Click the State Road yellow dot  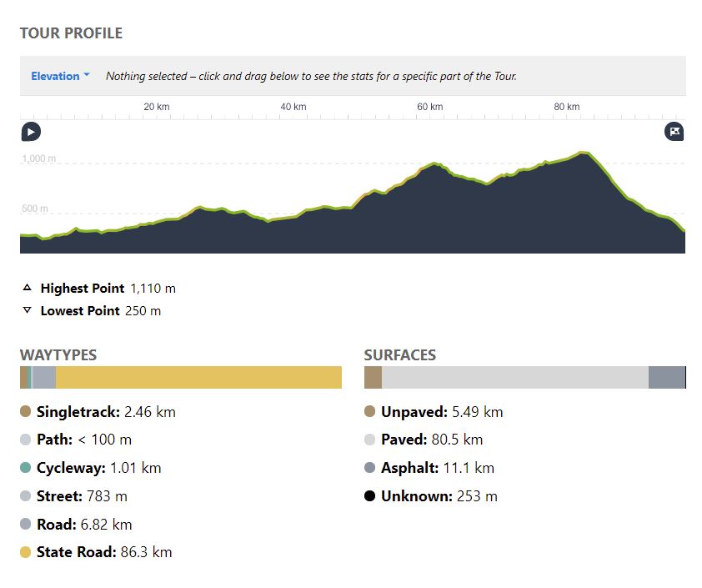pos(26,552)
